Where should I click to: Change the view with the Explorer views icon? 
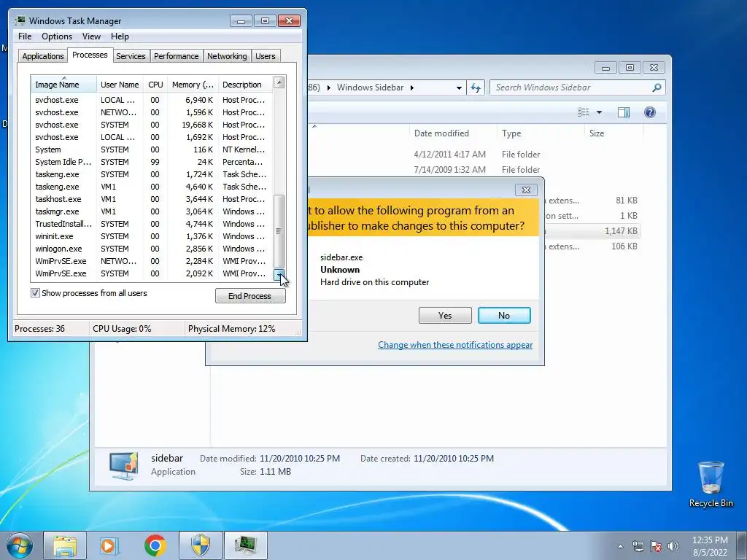click(583, 112)
